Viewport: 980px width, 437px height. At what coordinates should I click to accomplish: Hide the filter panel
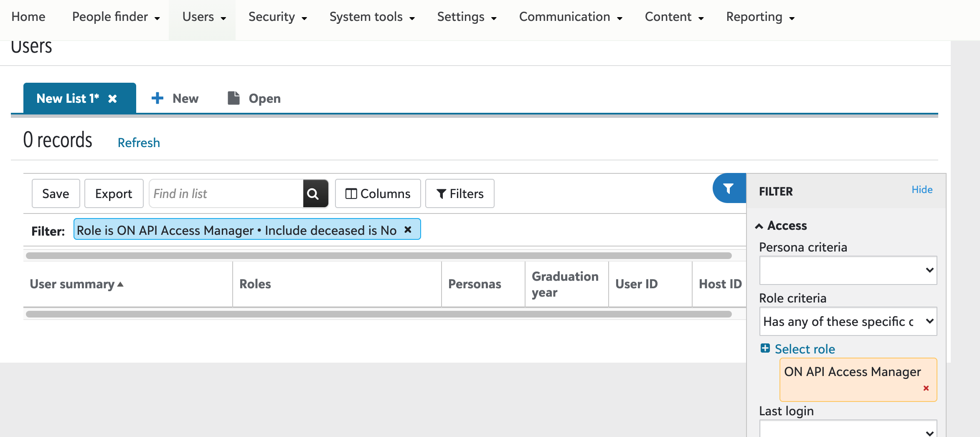(922, 190)
